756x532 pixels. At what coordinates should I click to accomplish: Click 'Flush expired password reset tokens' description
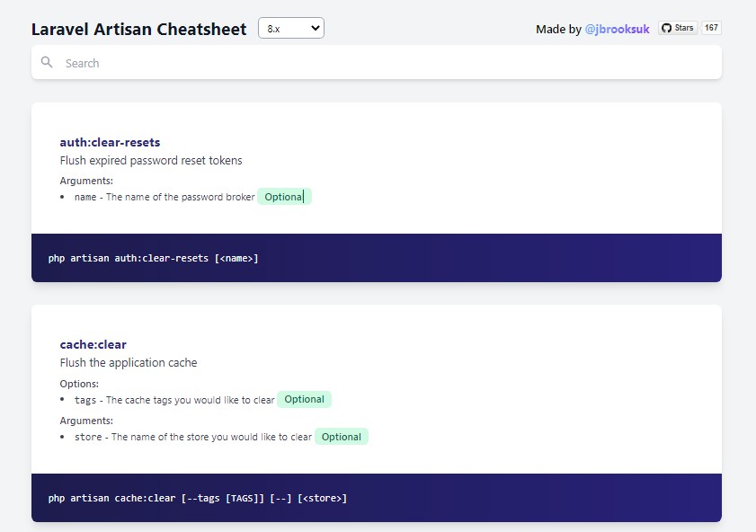coord(151,161)
